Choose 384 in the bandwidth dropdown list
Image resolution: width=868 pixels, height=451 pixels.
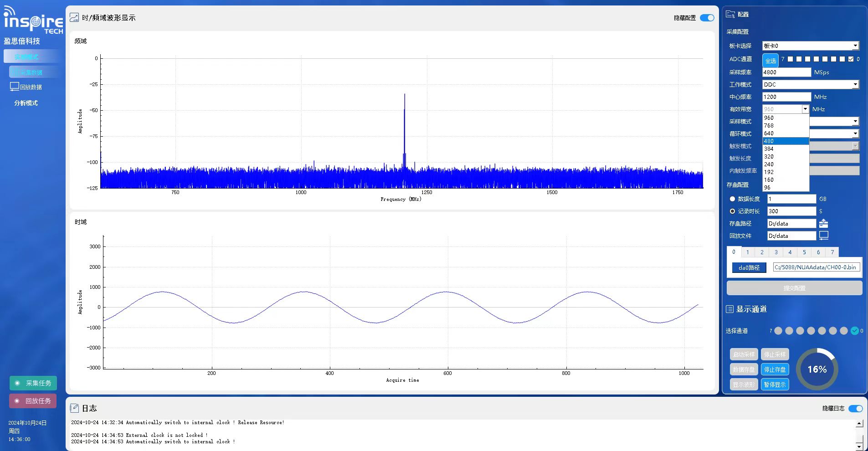pos(769,149)
